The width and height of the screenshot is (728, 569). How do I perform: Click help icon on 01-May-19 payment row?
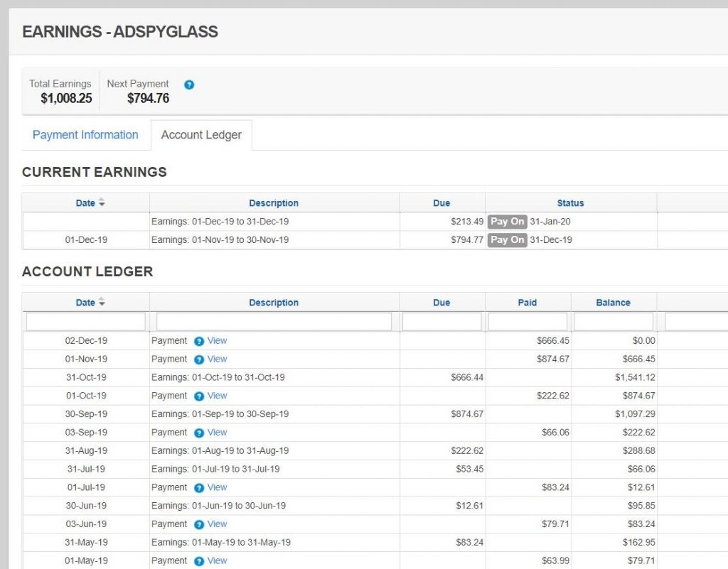(199, 561)
